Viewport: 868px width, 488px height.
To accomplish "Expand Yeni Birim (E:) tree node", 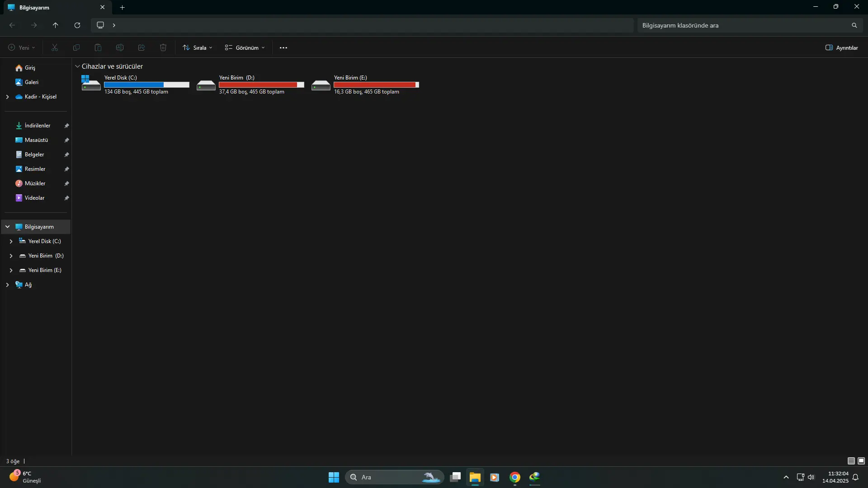I will (11, 270).
